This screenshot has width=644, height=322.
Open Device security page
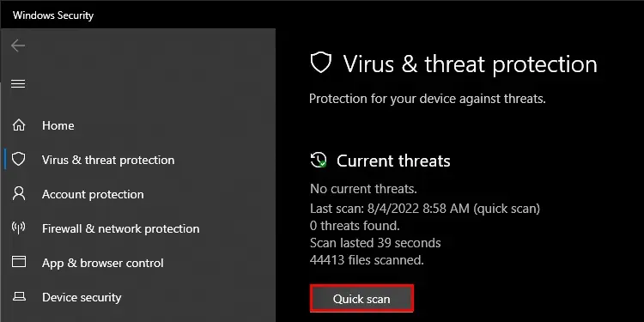pyautogui.click(x=82, y=297)
